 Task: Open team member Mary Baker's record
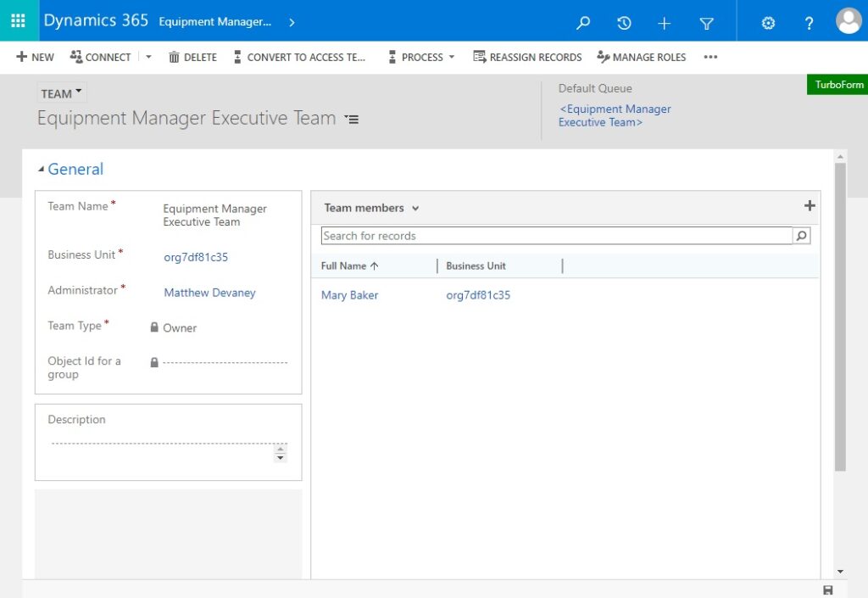(349, 295)
